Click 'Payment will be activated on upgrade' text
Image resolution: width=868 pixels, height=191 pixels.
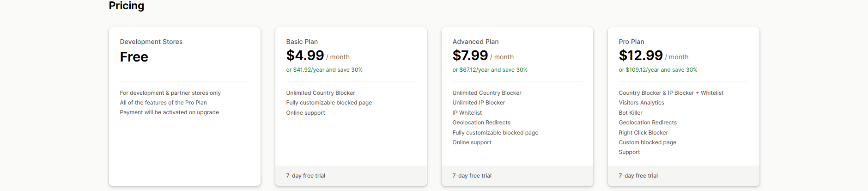pyautogui.click(x=169, y=112)
